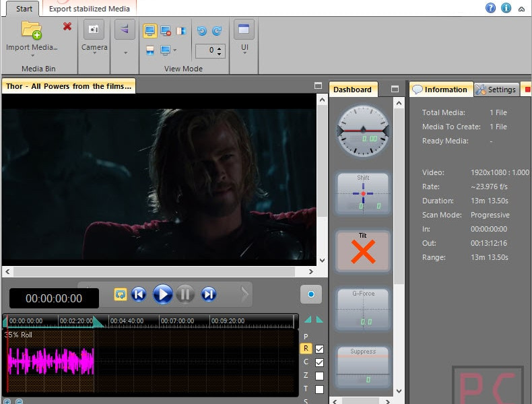Click the UI window layout icon

pyautogui.click(x=244, y=30)
